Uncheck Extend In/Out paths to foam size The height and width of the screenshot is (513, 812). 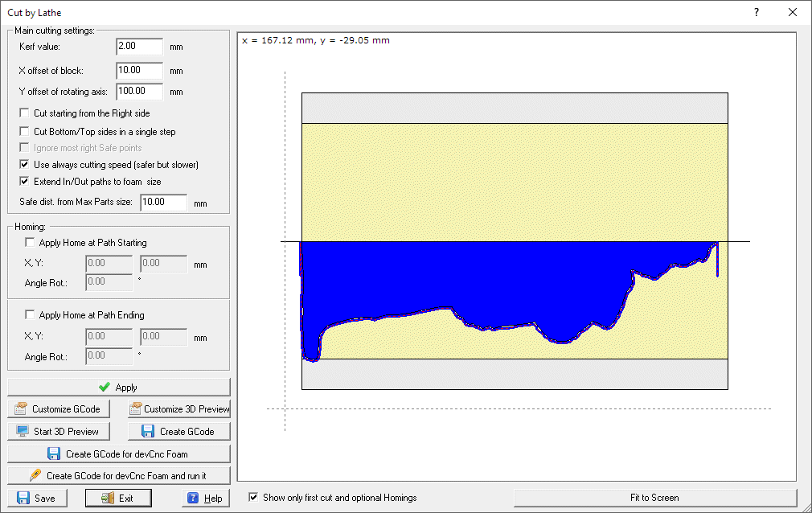(24, 182)
